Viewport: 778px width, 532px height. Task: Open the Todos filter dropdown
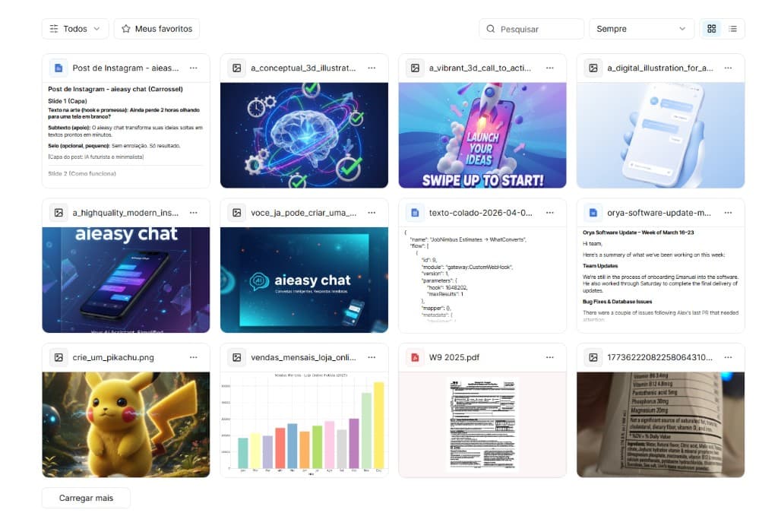click(75, 29)
